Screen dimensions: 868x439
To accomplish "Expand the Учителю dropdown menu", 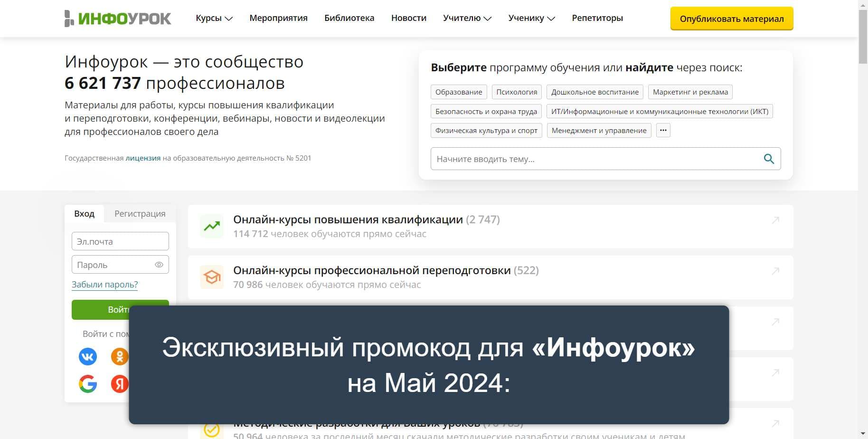I will coord(467,18).
